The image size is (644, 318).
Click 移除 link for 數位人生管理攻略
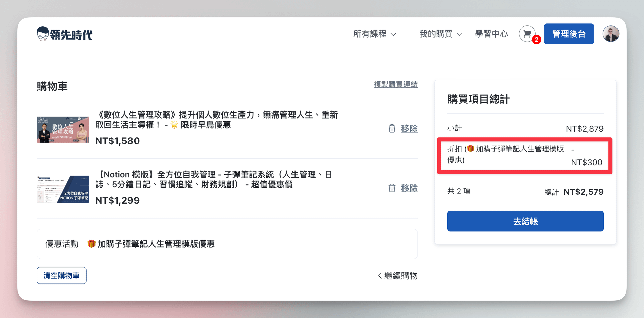(409, 128)
